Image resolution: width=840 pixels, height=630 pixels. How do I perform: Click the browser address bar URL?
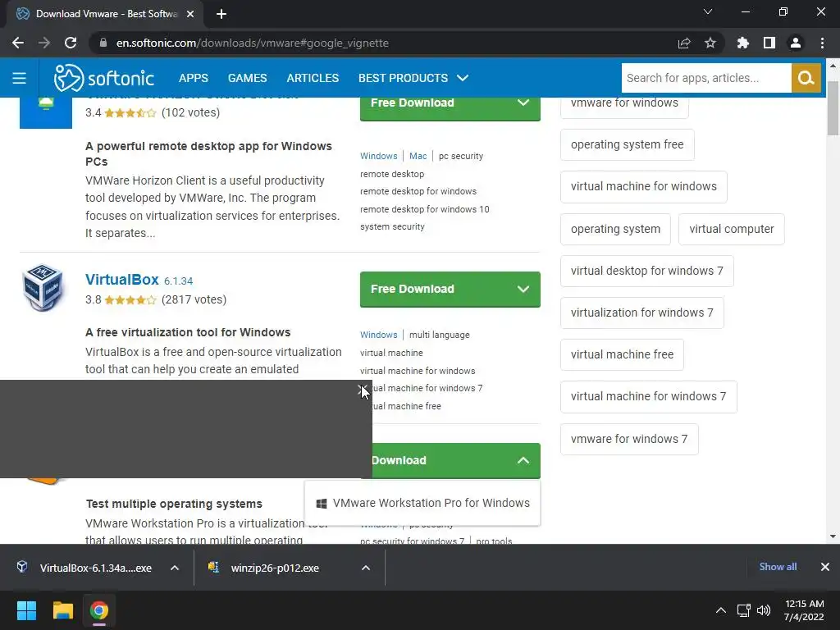pyautogui.click(x=253, y=43)
